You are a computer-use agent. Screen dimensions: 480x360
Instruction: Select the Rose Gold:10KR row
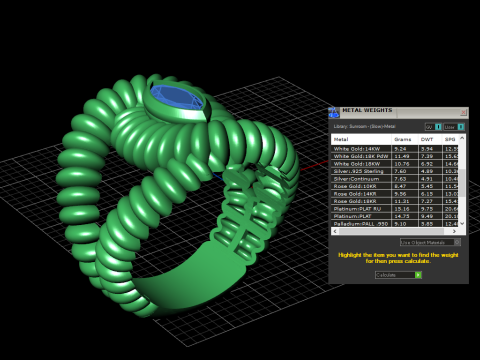(395, 186)
